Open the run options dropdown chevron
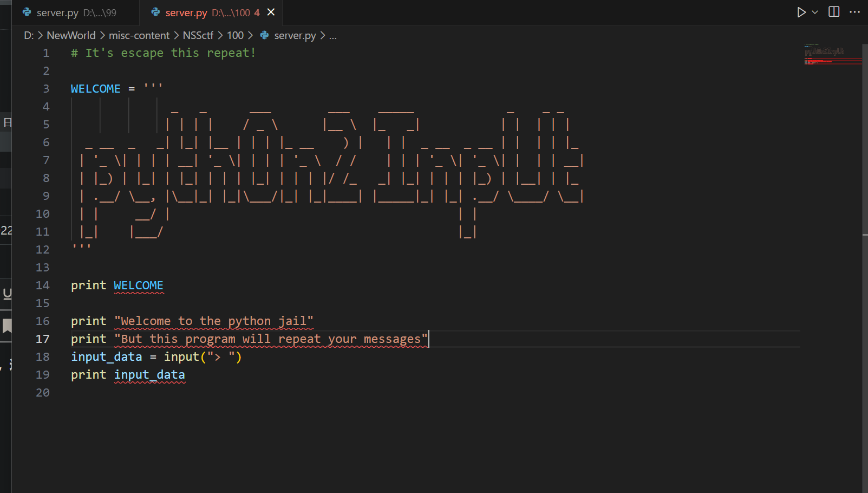 (x=814, y=12)
